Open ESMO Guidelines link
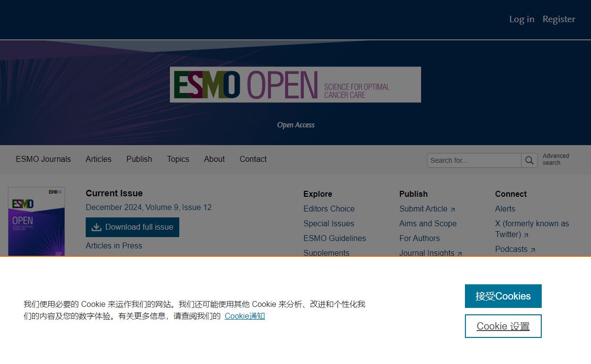591x364 pixels. (334, 239)
